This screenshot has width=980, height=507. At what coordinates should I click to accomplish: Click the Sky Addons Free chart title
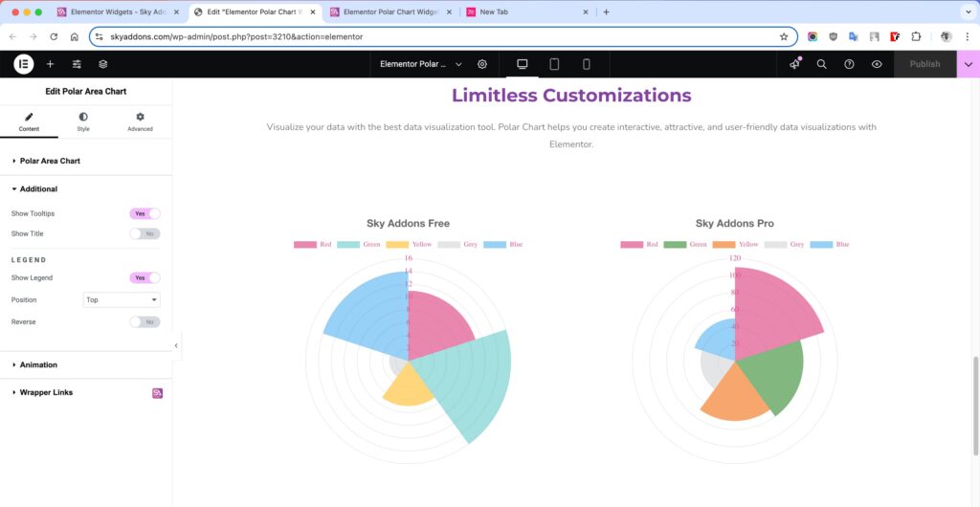408,224
